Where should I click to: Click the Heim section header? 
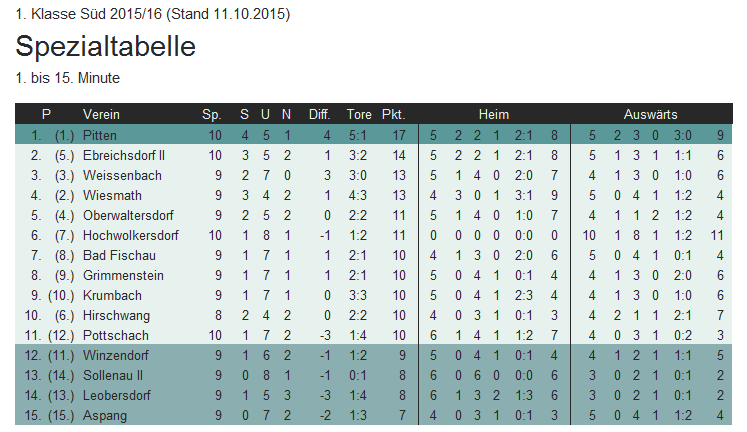coord(494,114)
